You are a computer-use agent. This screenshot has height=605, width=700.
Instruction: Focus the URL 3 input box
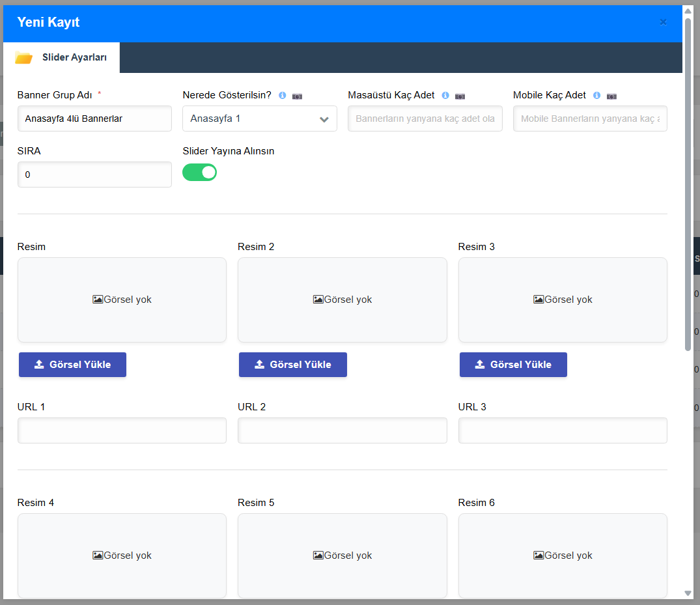(x=563, y=430)
